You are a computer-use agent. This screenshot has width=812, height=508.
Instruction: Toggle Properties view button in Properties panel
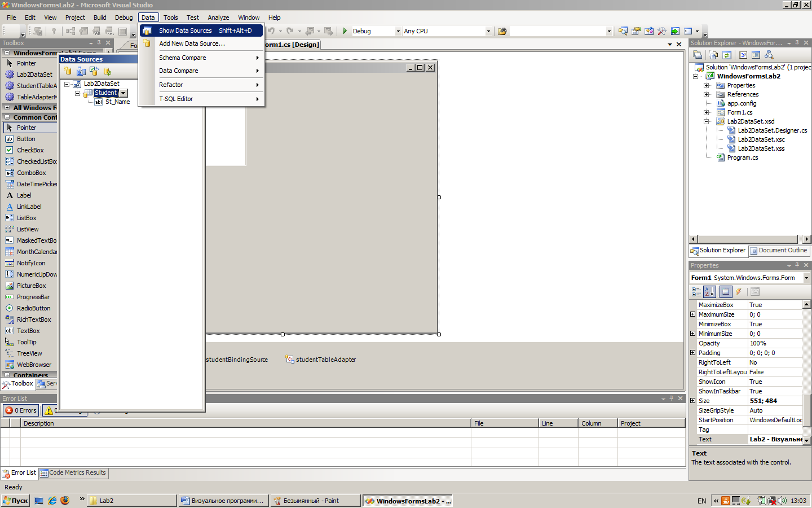click(726, 292)
